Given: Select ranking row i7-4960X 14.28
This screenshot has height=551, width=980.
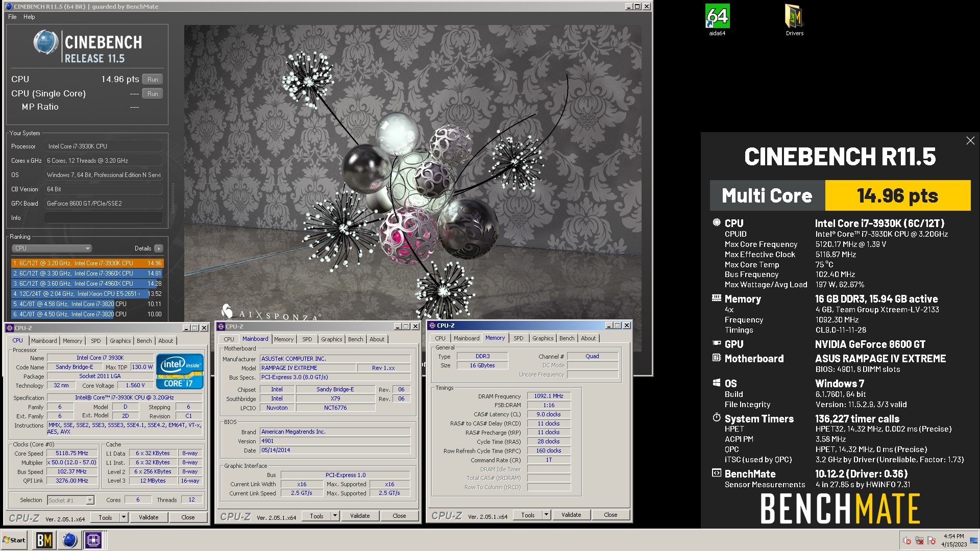Looking at the screenshot, I should (x=87, y=284).
